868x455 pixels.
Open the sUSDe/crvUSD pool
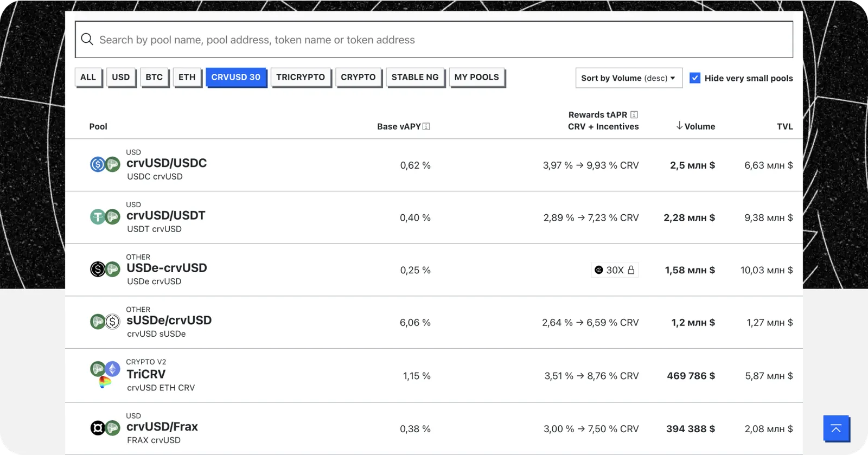coord(434,322)
